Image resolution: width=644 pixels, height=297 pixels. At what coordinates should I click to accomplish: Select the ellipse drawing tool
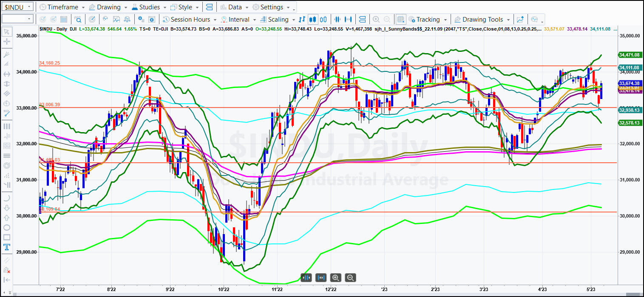point(6,227)
